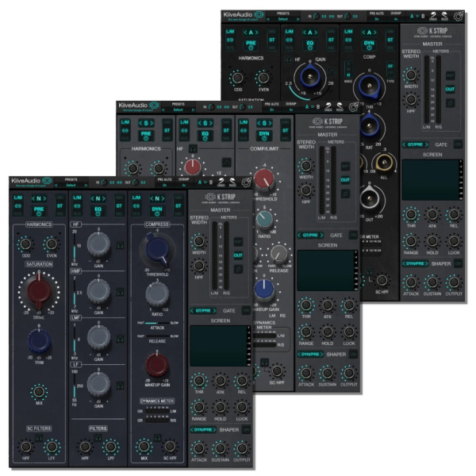Toggle PRE module power in middle S-model window
The image size is (476, 476).
tap(146, 136)
